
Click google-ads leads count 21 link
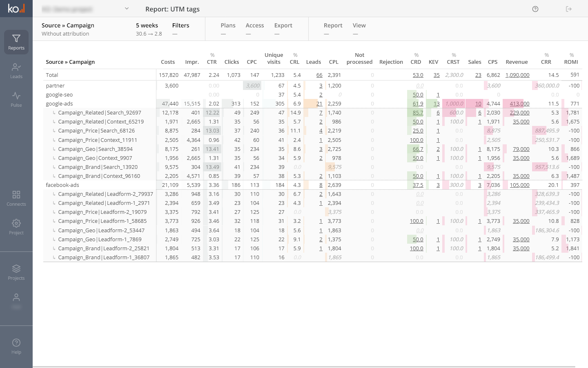pos(319,104)
